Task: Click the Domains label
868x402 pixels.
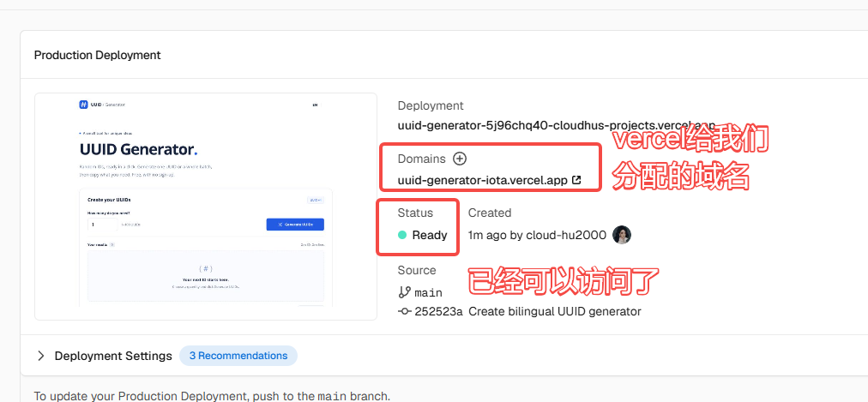Action: [x=421, y=159]
